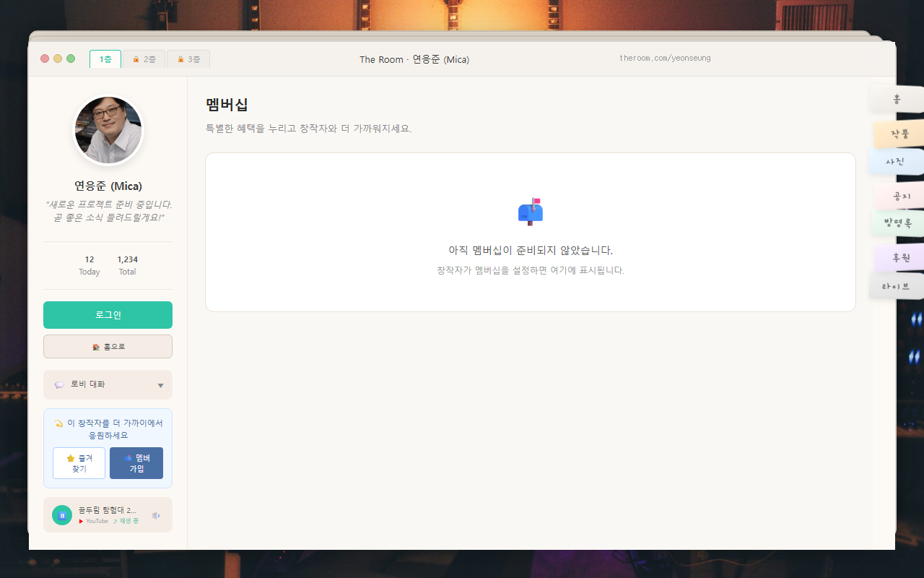Screen dimensions: 924x578
Task: Pause the track with the green pause button
Action: click(x=62, y=514)
